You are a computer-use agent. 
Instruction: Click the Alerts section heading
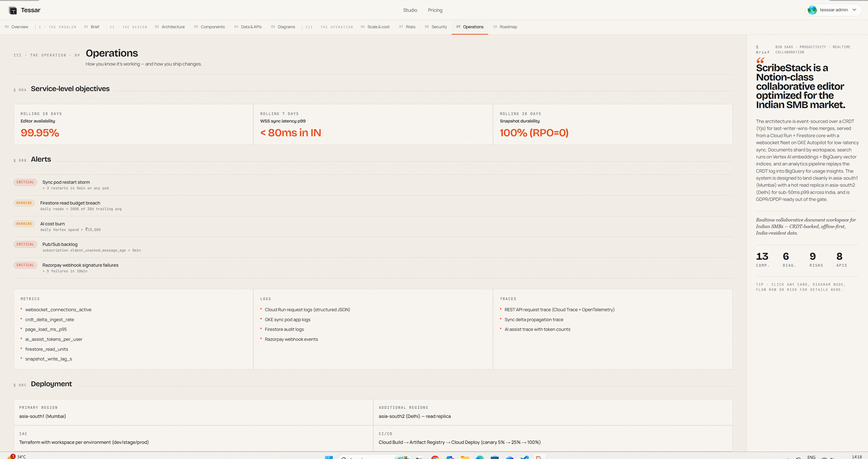41,159
